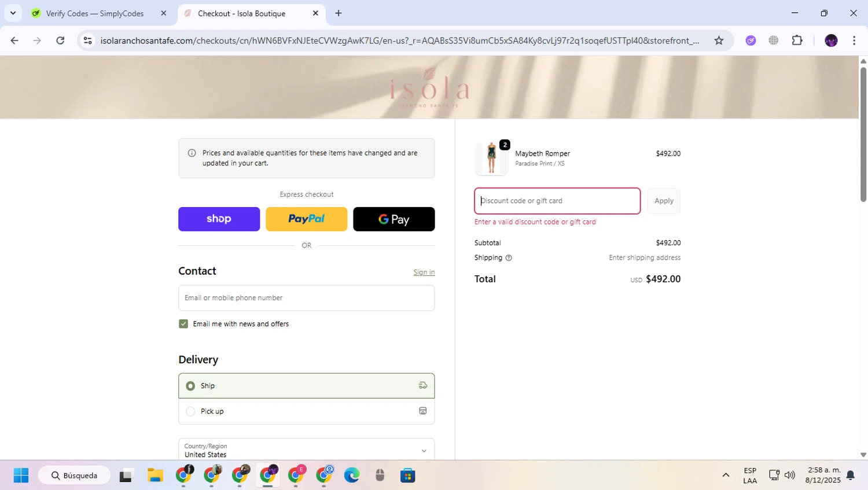Switch to Verify Codes — SimplyCodes tab
Screen dimensions: 868x490
point(100,13)
